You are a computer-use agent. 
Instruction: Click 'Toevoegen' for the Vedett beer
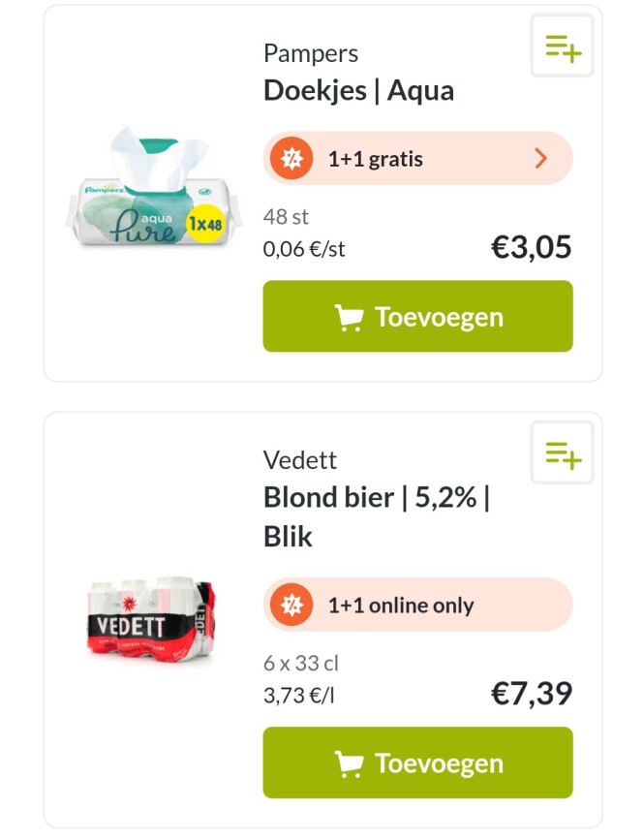click(x=416, y=762)
